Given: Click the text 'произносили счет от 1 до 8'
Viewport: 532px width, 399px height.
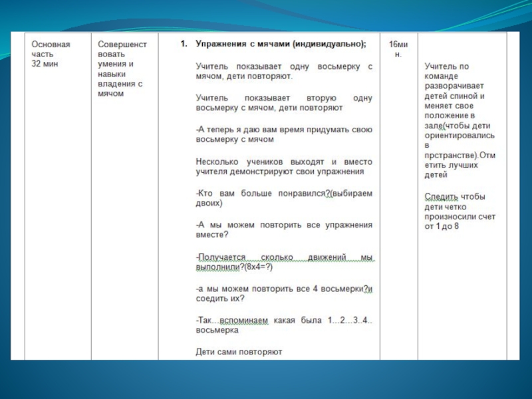Looking at the screenshot, I should tap(460, 221).
